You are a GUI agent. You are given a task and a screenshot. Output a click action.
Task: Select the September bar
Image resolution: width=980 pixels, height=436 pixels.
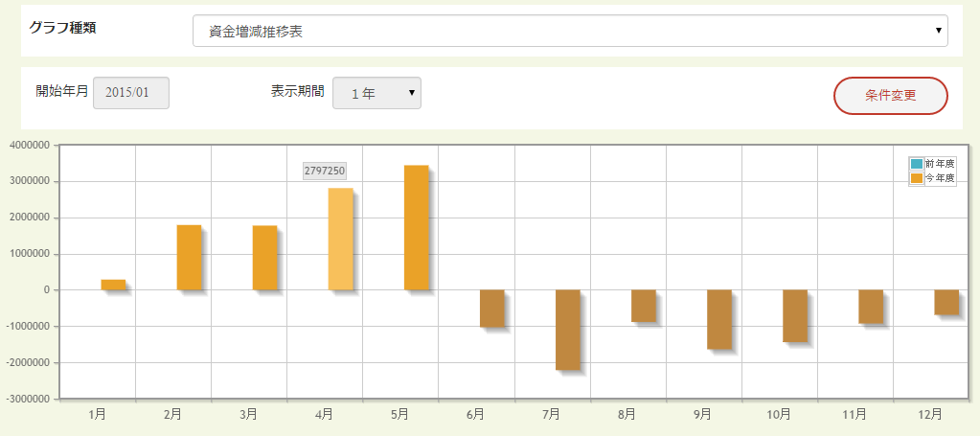719,319
